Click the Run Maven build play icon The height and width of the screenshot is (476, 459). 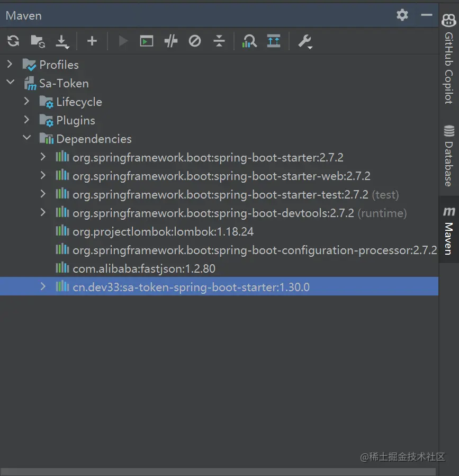(x=123, y=41)
